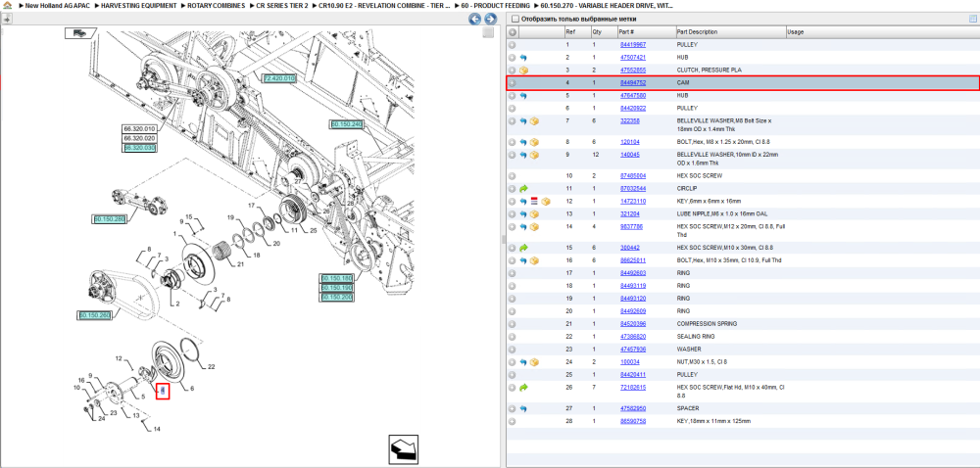Open diagram reference 60.150.280

110,219
